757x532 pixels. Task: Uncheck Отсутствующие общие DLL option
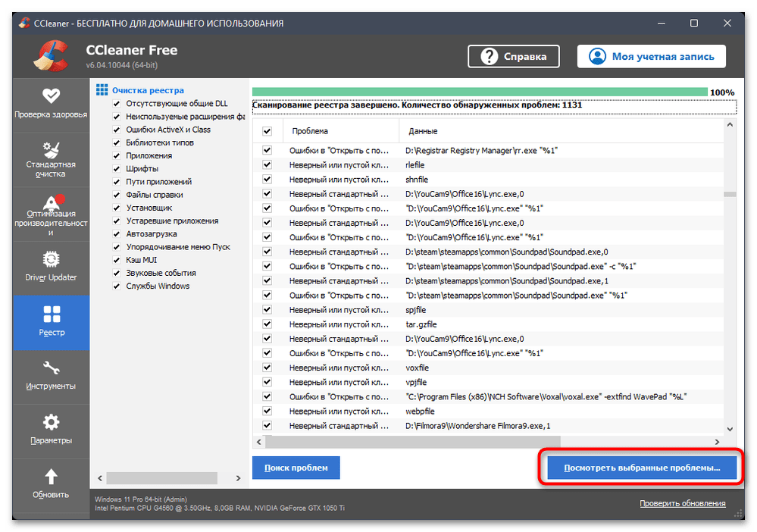tap(117, 103)
